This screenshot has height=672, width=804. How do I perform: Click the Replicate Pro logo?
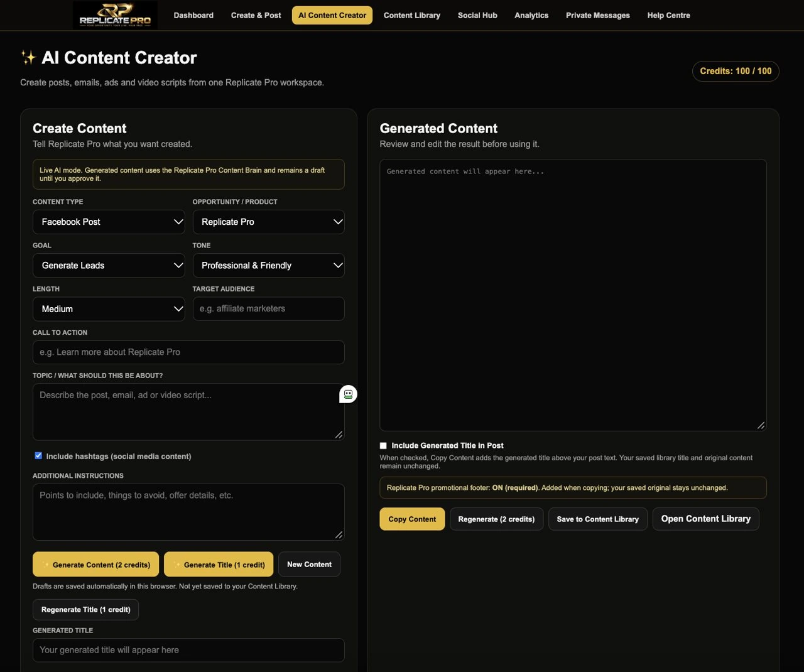[x=115, y=15]
